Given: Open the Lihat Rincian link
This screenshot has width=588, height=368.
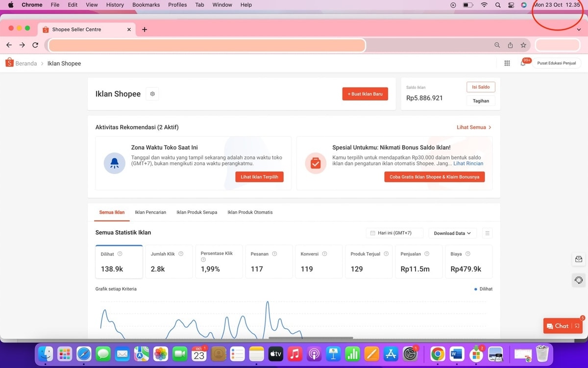Looking at the screenshot, I should click(x=468, y=163).
